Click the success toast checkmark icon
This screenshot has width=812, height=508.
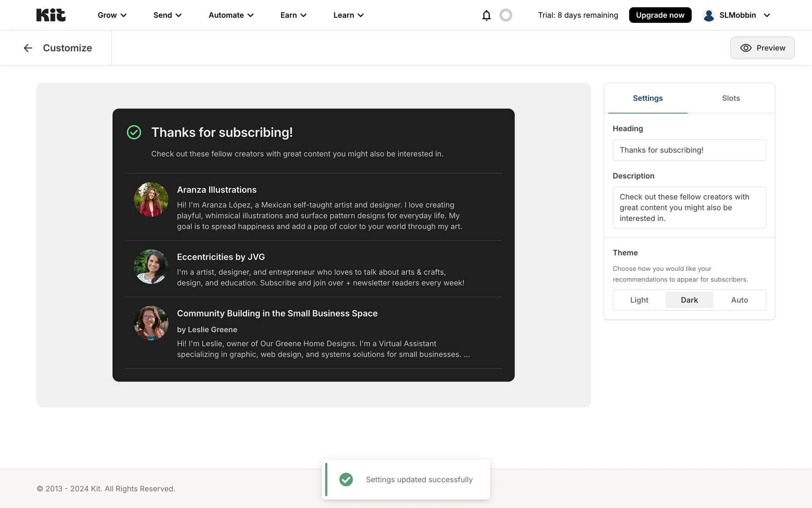coord(346,480)
